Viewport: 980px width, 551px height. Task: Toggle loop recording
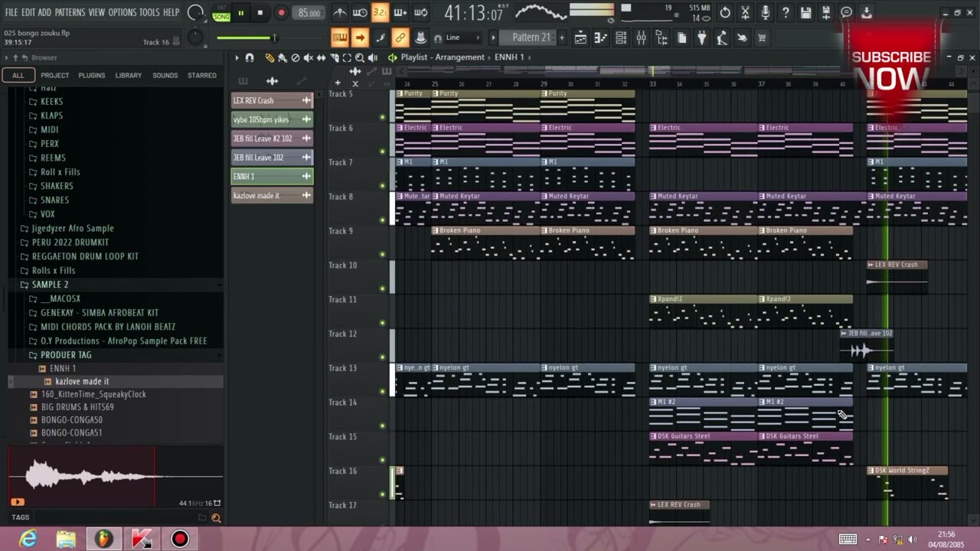(x=421, y=12)
